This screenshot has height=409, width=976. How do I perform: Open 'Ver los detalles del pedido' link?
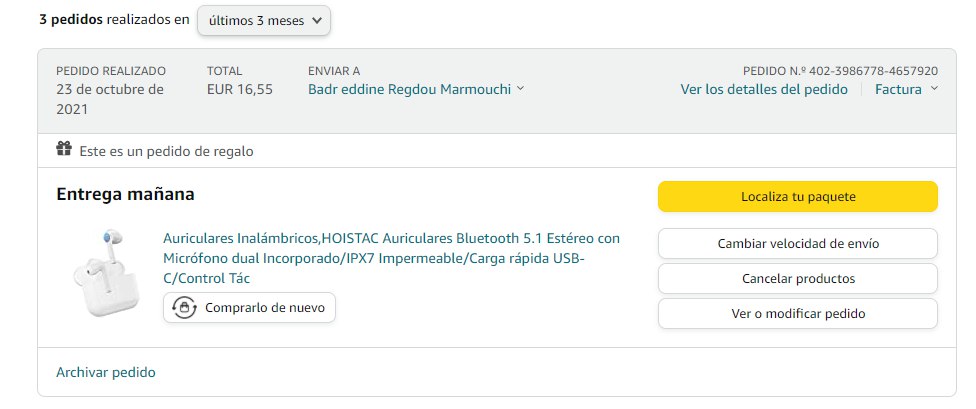click(x=764, y=89)
